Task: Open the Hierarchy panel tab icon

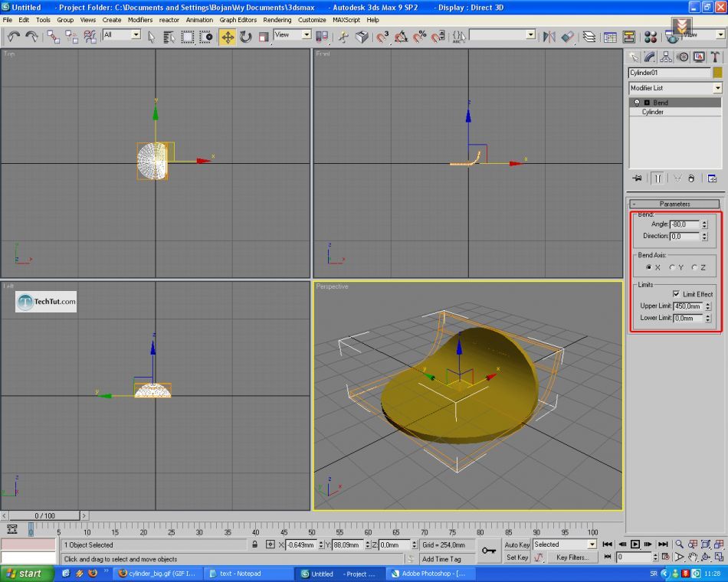Action: tap(666, 57)
